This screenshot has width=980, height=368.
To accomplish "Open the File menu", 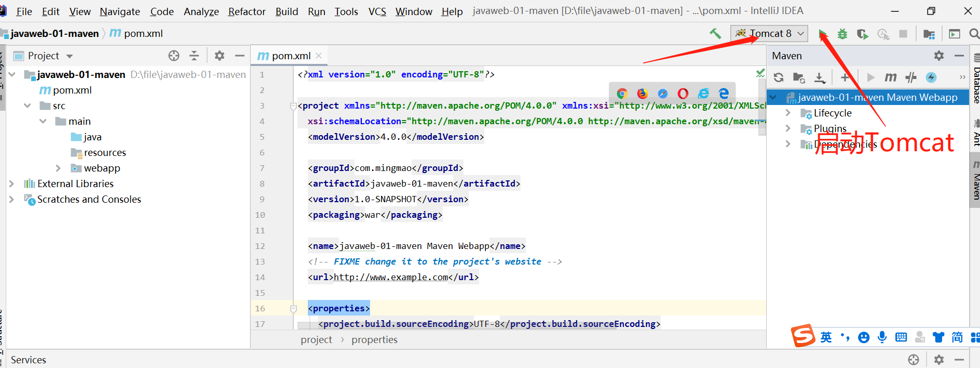I will (24, 11).
